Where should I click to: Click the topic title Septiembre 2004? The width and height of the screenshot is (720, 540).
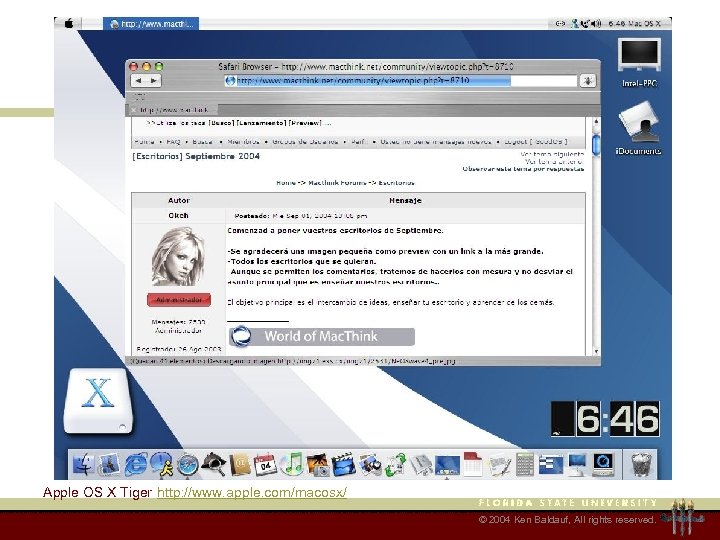[x=196, y=157]
